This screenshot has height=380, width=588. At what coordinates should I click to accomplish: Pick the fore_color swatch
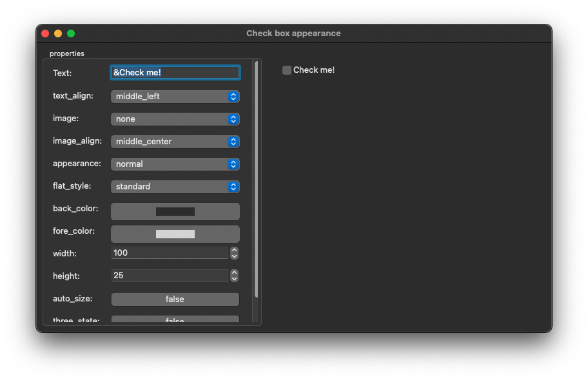pos(175,234)
